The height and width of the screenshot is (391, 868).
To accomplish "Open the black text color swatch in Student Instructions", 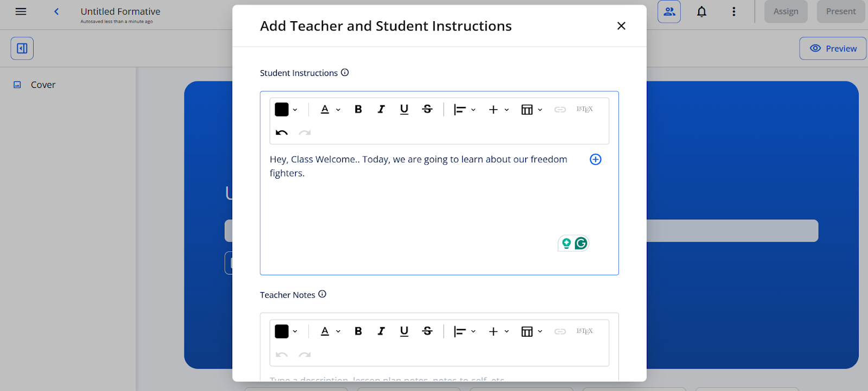I will coord(286,110).
